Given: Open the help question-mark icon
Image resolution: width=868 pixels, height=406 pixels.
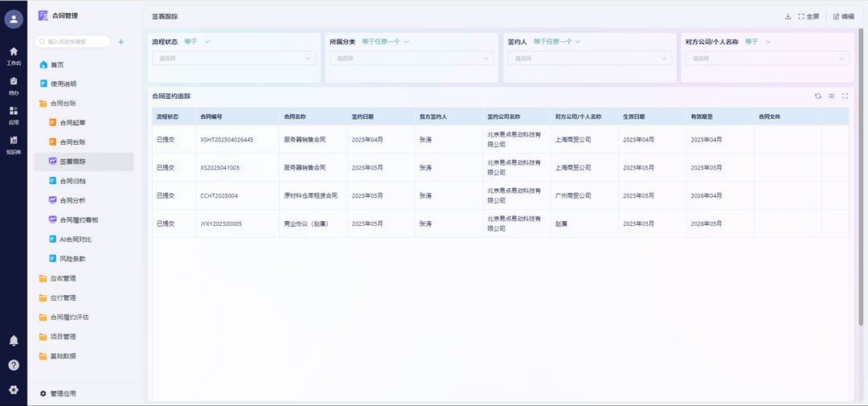Looking at the screenshot, I should 14,365.
